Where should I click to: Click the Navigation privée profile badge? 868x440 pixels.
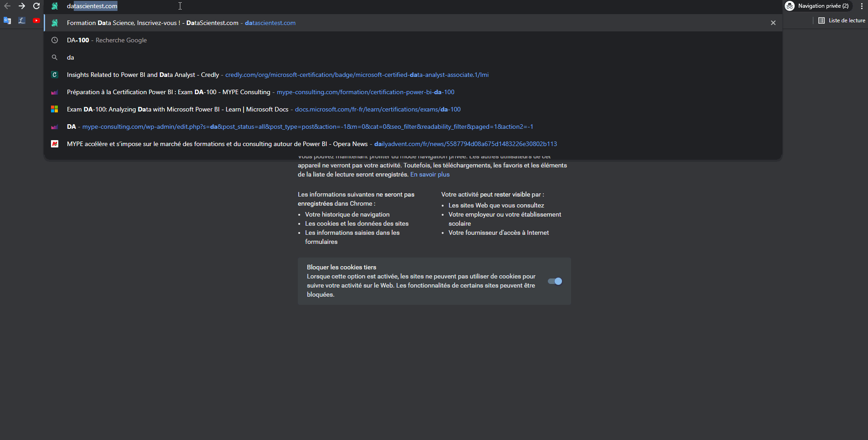point(818,6)
